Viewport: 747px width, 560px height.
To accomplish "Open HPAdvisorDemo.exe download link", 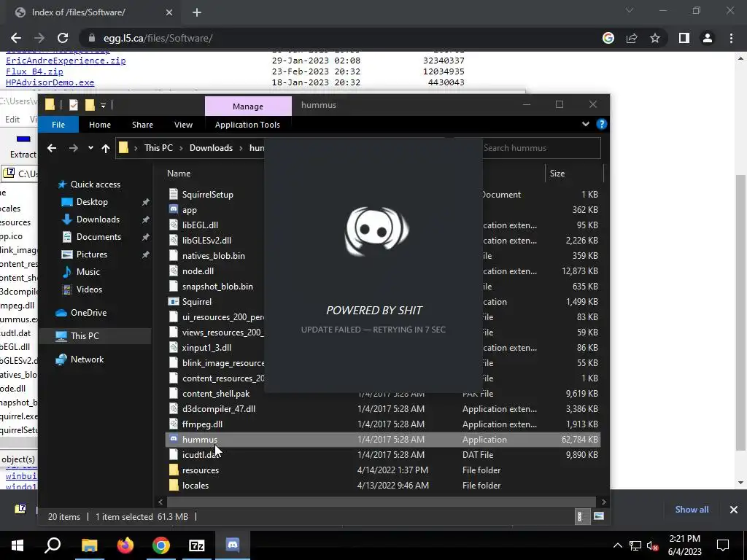I will tap(50, 82).
